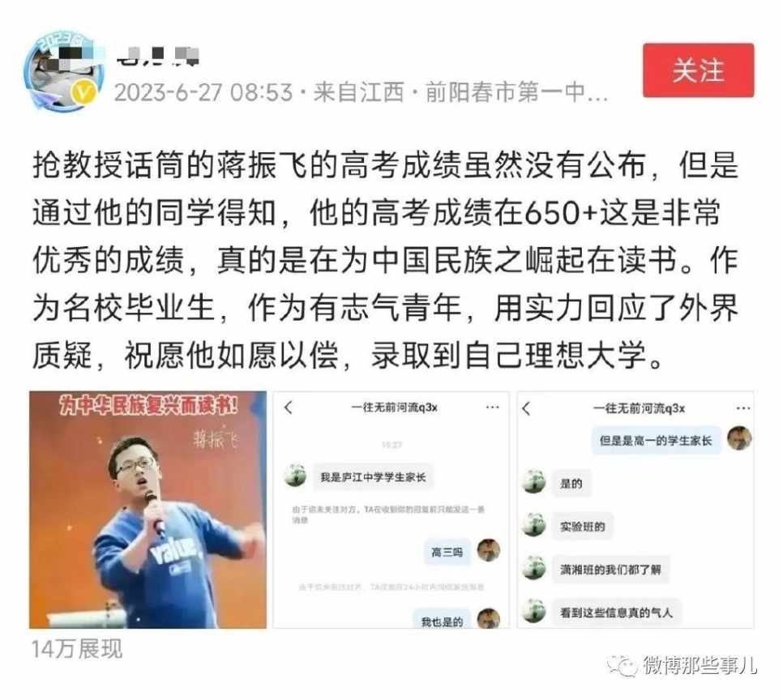This screenshot has width=783, height=700.
Task: Tap the 潇湘班的我们都了解 chat bubble
Action: coord(610,570)
